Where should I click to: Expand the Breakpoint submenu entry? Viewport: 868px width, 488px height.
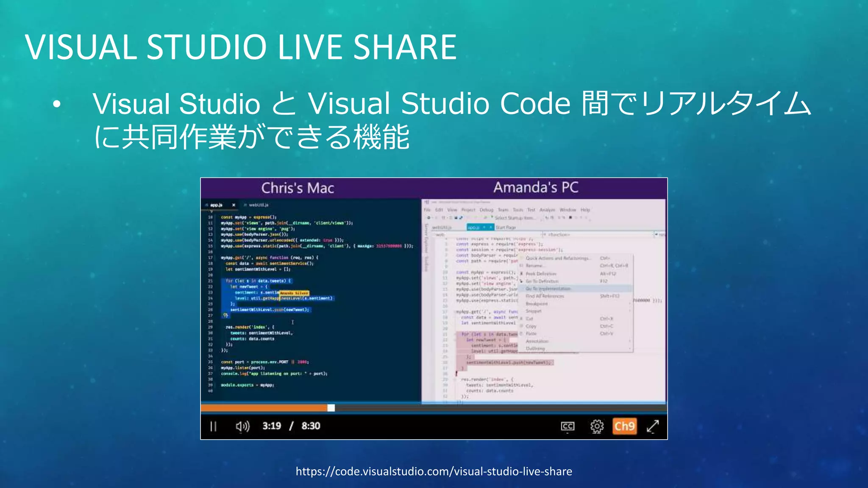click(x=576, y=304)
